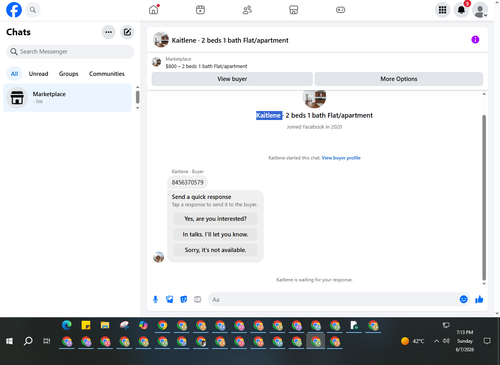This screenshot has height=365, width=500.
Task: Start a new message with compose icon
Action: pos(127,32)
